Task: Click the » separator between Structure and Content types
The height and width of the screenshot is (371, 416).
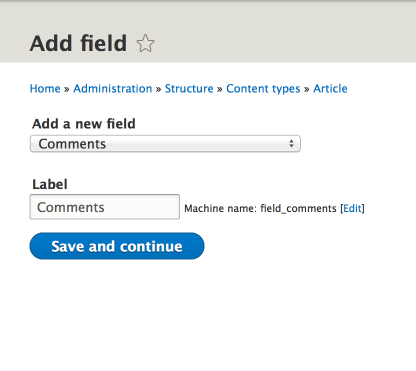Action: (220, 89)
